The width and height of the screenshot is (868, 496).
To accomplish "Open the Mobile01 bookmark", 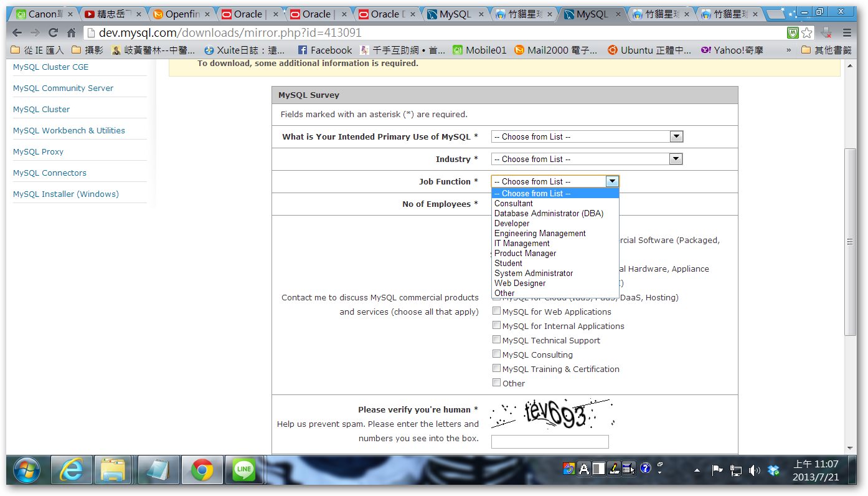I will 479,50.
